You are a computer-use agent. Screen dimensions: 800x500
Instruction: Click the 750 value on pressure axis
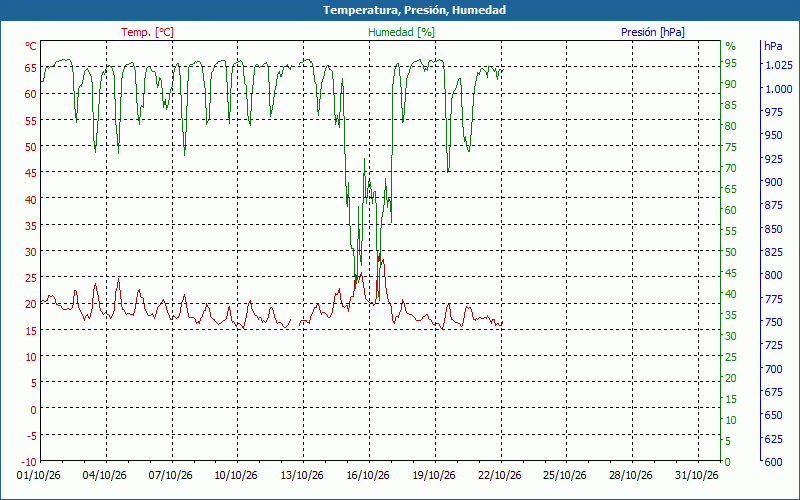[773, 322]
